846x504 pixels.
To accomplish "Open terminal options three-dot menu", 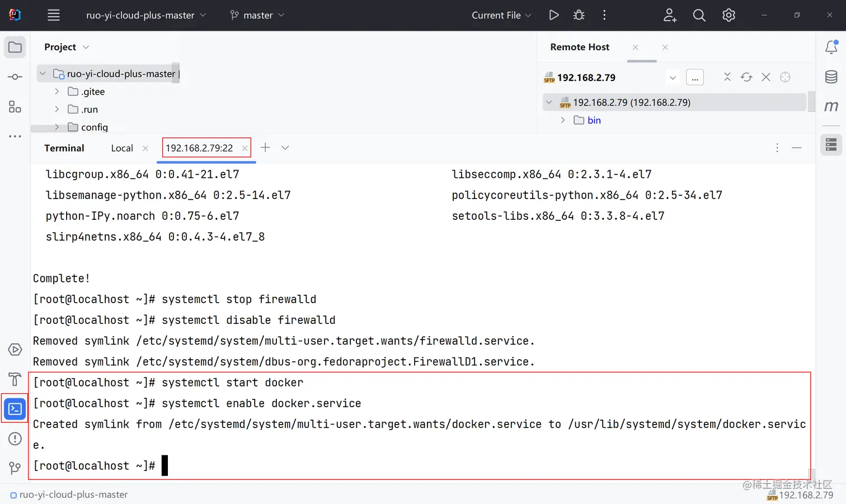I will point(777,148).
